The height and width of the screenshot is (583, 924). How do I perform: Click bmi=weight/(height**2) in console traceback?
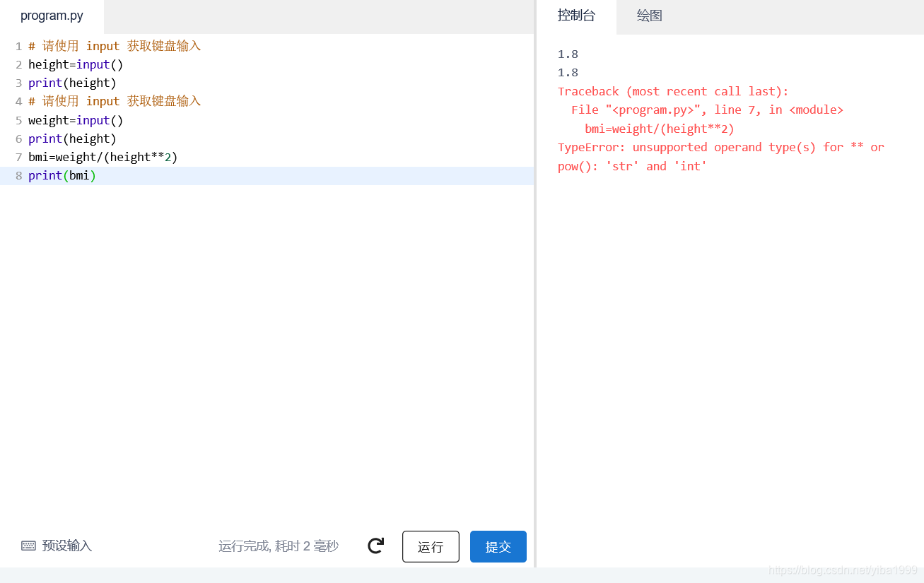660,129
